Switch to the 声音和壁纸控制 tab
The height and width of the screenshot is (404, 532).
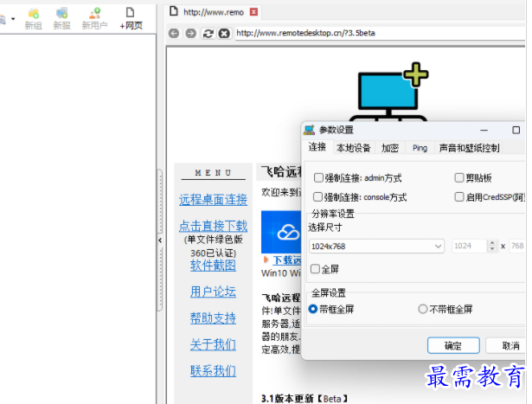(x=469, y=148)
